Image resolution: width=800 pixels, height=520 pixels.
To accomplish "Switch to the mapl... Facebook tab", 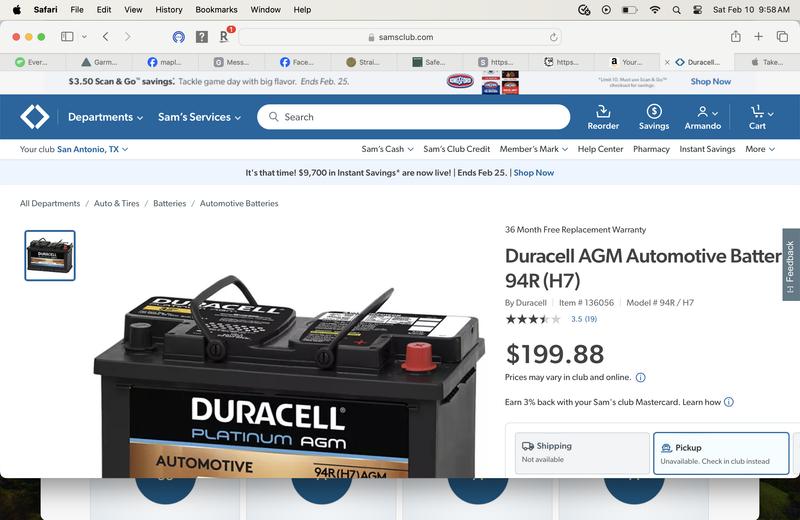I will [165, 62].
